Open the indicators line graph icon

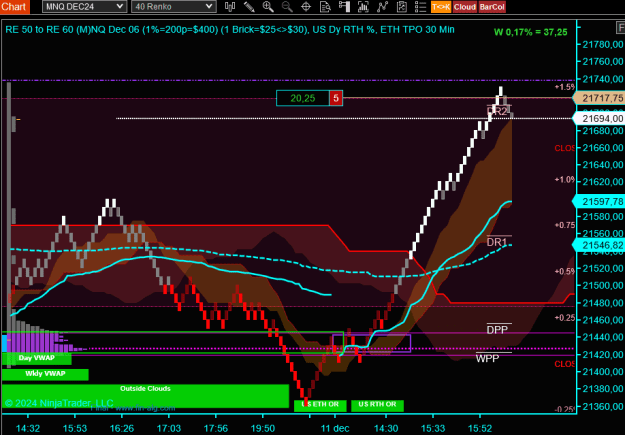click(382, 6)
